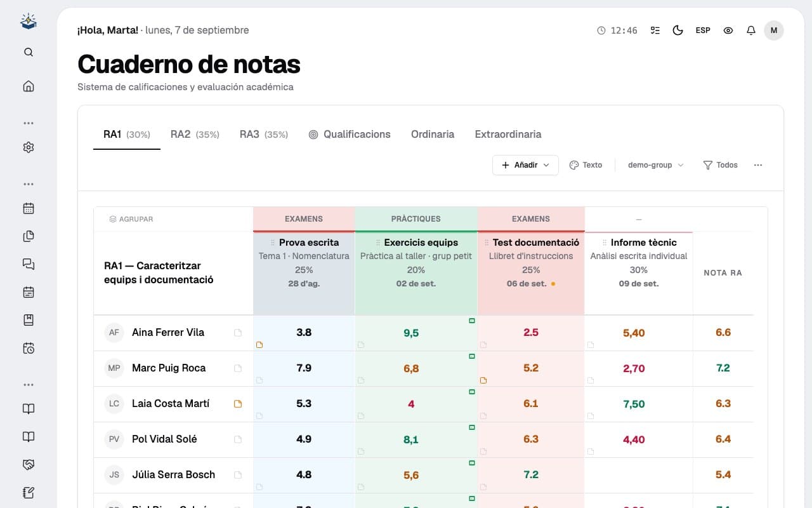Viewport: 812px width, 508px height.
Task: Open the Informe tècnic column header
Action: click(639, 273)
